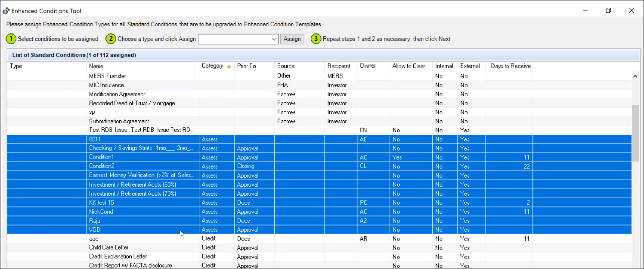Select the condition named sp
Screen dimensions: 644x269
coord(320,112)
